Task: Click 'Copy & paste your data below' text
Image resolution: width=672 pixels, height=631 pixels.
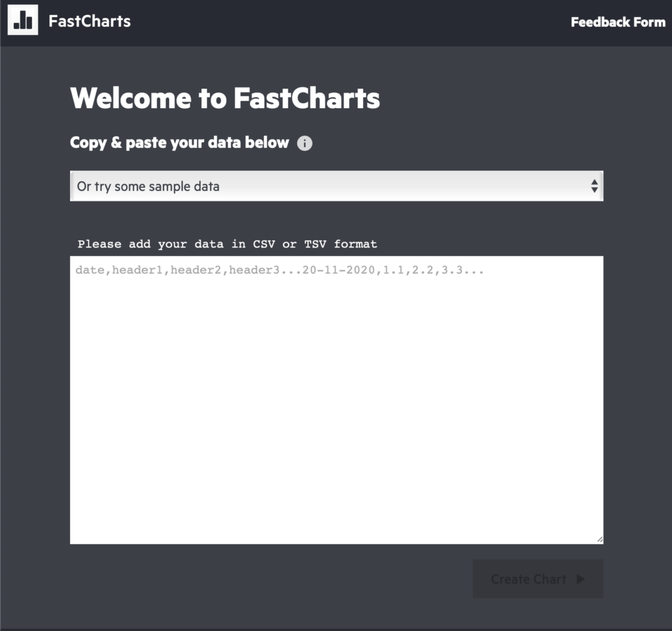Action: (180, 142)
